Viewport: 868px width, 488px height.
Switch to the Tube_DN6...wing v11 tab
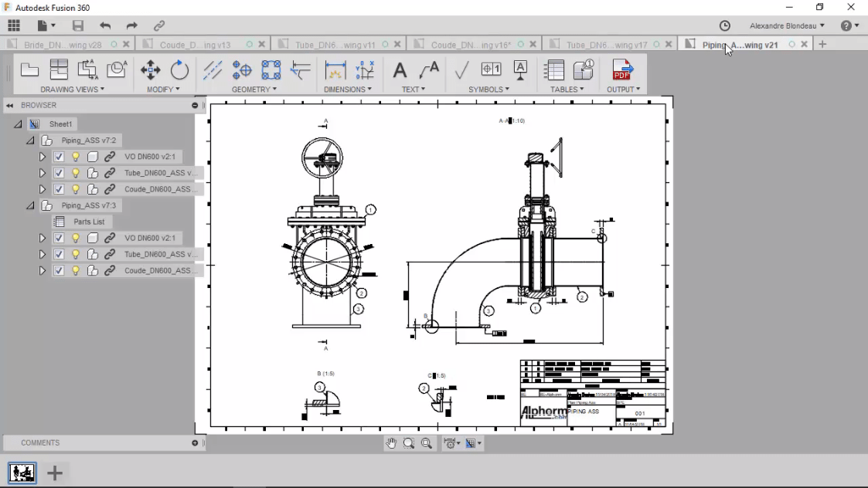pos(335,45)
